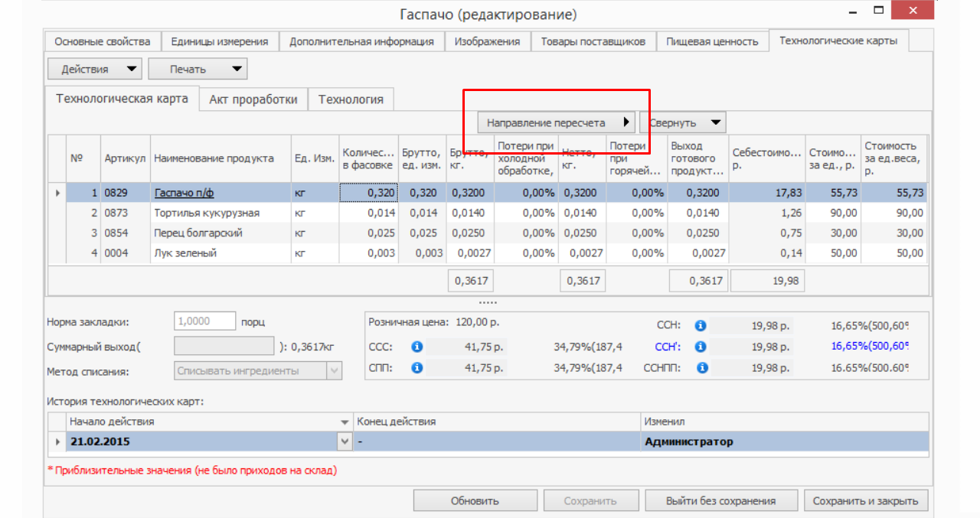This screenshot has width=980, height=518.
Task: Click the 30,00 cost per unit cell
Action: pos(833,233)
